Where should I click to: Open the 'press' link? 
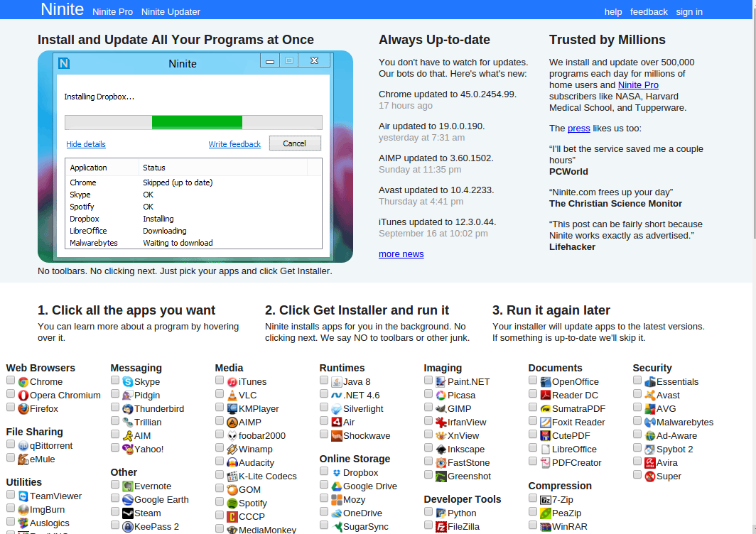[x=579, y=129]
